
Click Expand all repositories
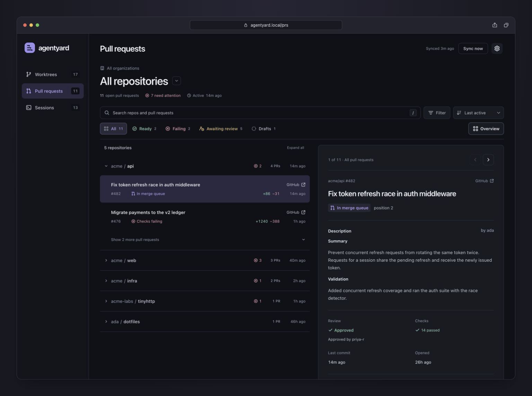(x=295, y=148)
